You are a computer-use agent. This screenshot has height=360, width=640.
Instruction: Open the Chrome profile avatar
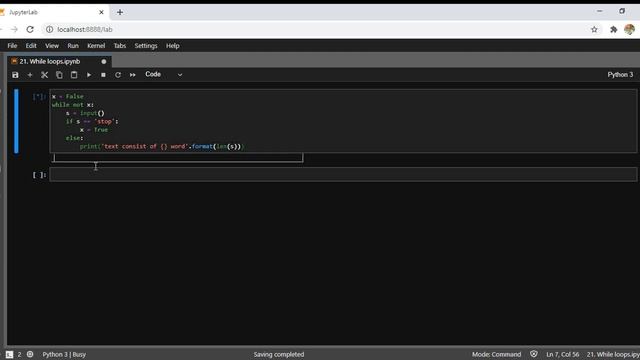pyautogui.click(x=629, y=29)
